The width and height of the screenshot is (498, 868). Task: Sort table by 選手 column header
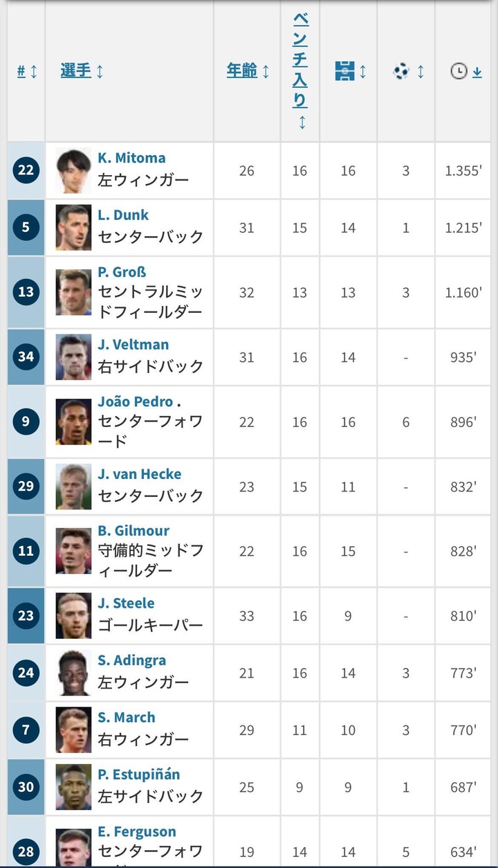coord(75,71)
